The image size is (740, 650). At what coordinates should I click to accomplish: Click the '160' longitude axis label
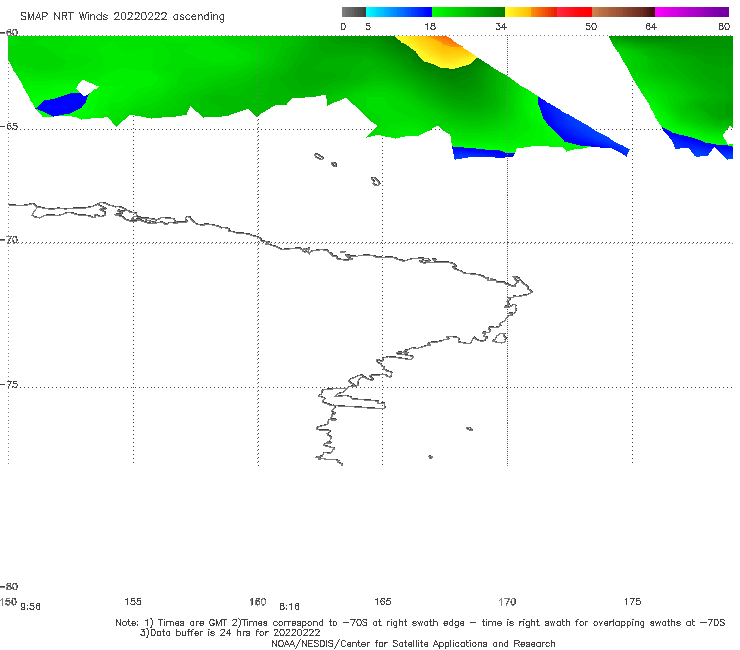[258, 602]
